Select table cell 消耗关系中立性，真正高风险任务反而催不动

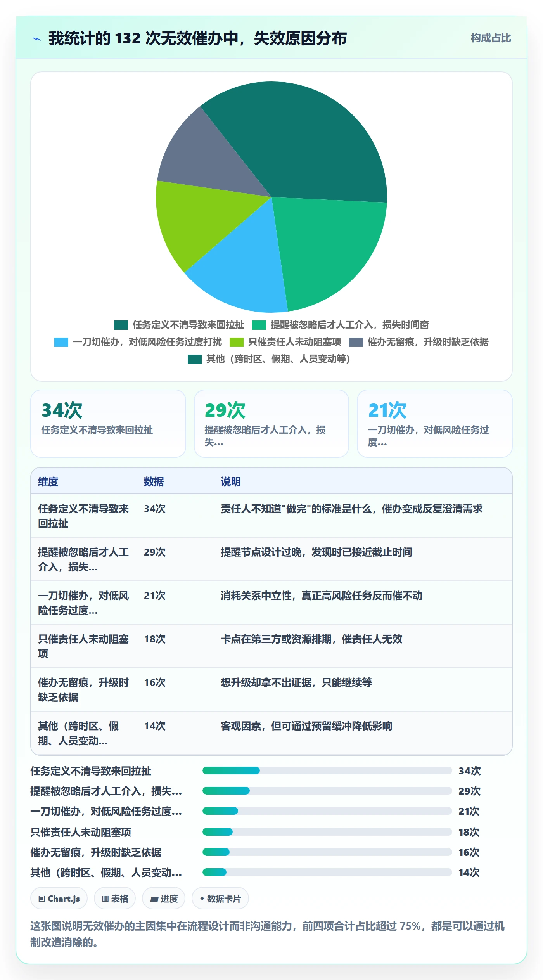coord(322,596)
